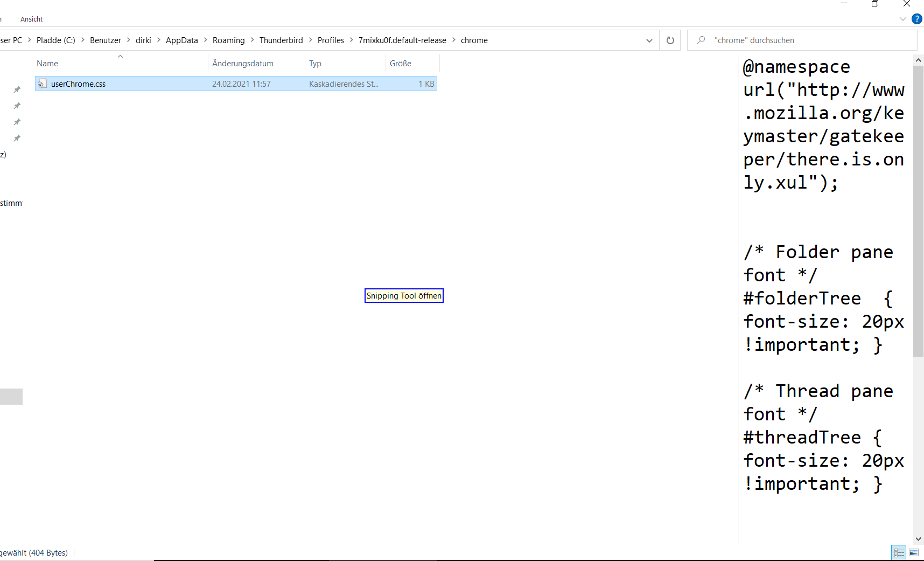Select the userChrome.css file name
The height and width of the screenshot is (561, 924).
78,84
